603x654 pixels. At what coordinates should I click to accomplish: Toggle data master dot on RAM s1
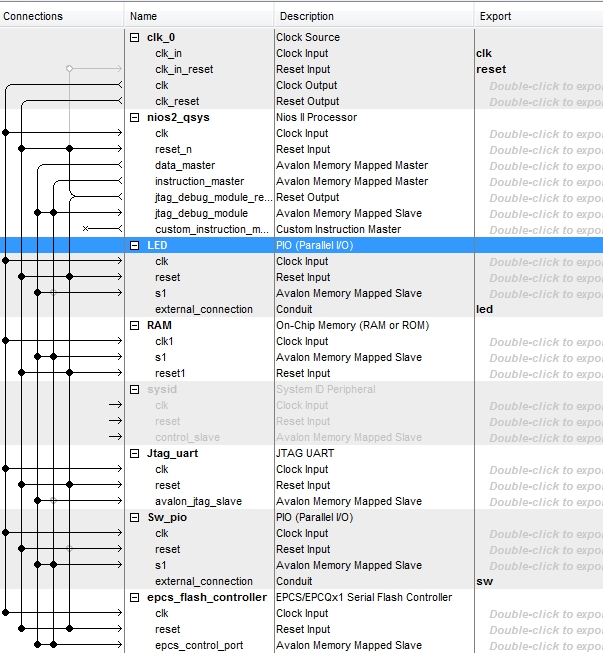click(x=38, y=357)
